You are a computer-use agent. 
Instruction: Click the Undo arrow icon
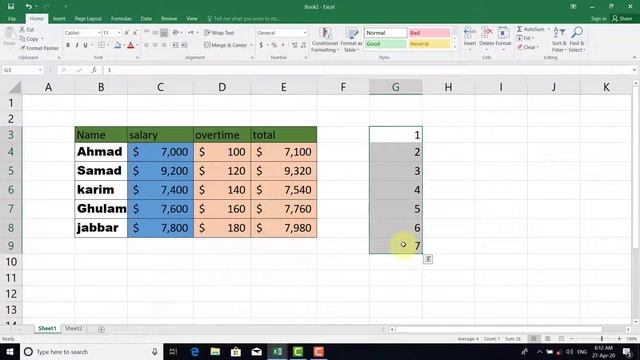(28, 7)
